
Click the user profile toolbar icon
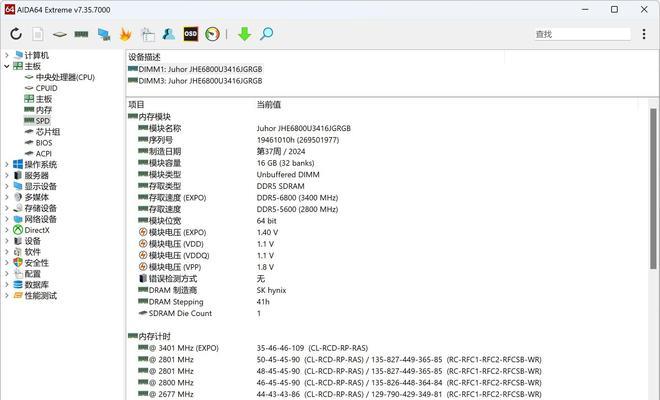pos(169,34)
